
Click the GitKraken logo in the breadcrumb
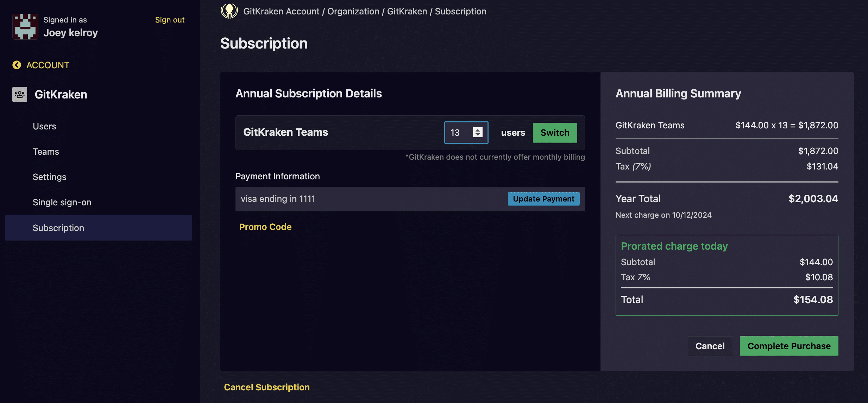(x=229, y=11)
